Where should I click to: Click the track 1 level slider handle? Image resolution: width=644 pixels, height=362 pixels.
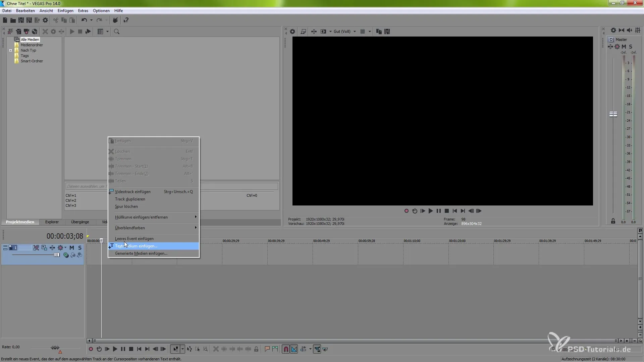click(x=57, y=255)
